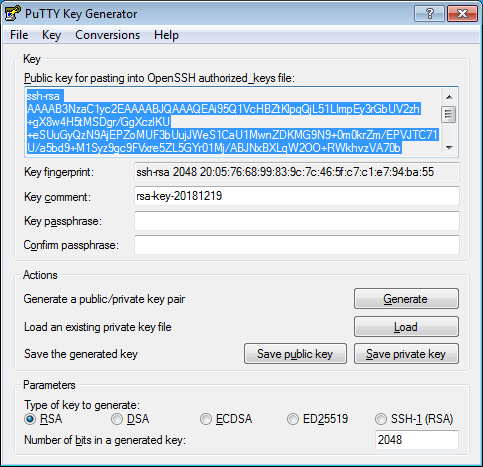Viewport: 483px width, 467px height.
Task: Click the Key comment field
Action: click(297, 196)
